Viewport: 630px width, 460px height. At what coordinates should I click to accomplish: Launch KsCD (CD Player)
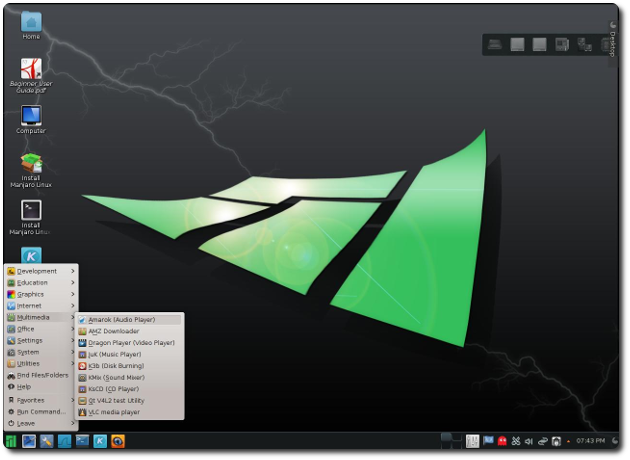(129, 389)
